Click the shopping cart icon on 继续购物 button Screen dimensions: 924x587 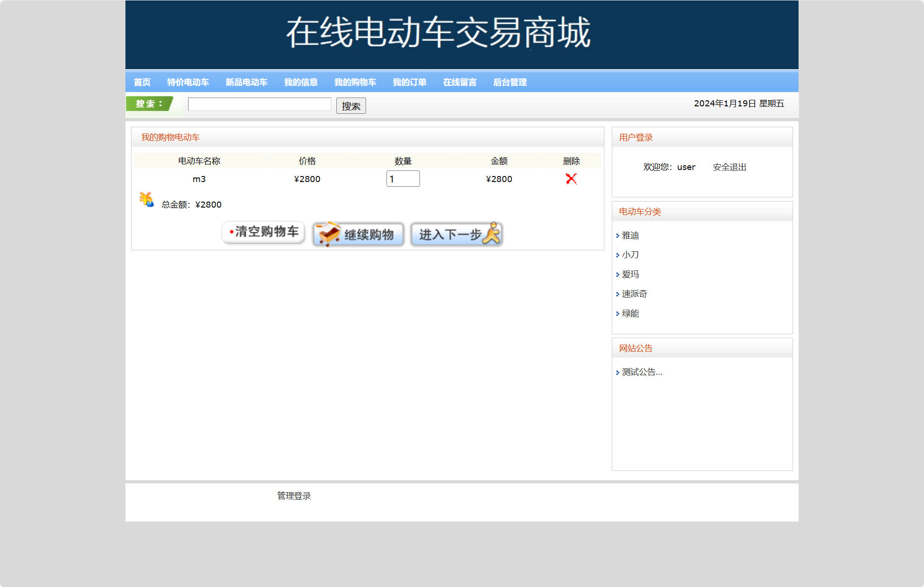click(328, 235)
